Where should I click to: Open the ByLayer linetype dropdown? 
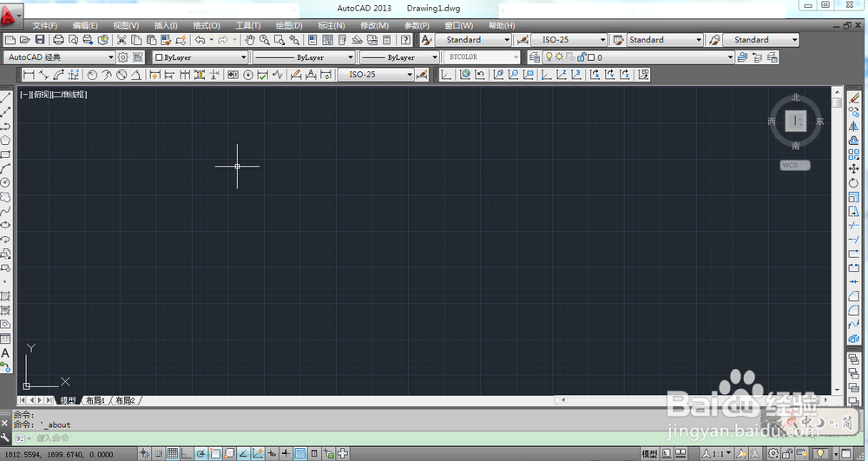[303, 57]
